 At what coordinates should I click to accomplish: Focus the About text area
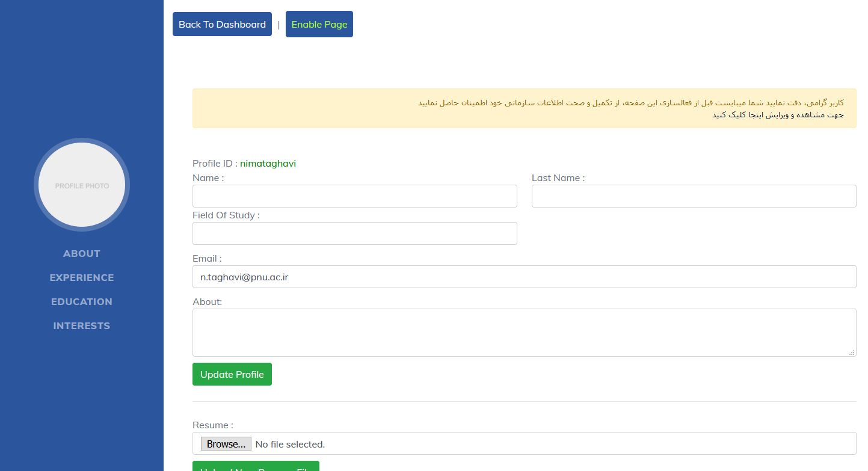click(x=524, y=332)
